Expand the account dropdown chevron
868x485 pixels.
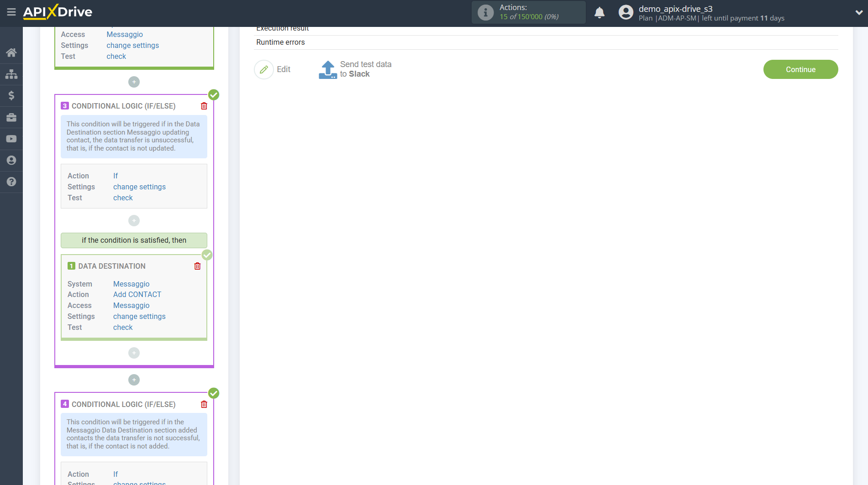pos(858,13)
